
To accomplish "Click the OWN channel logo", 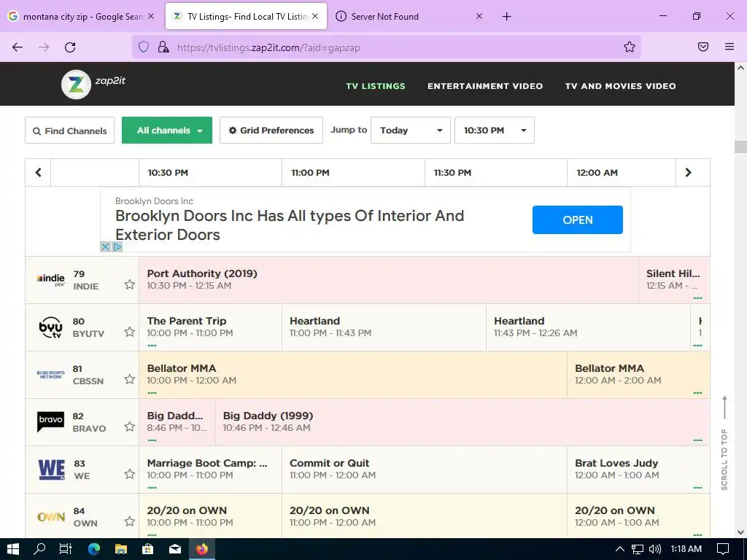I will [51, 517].
